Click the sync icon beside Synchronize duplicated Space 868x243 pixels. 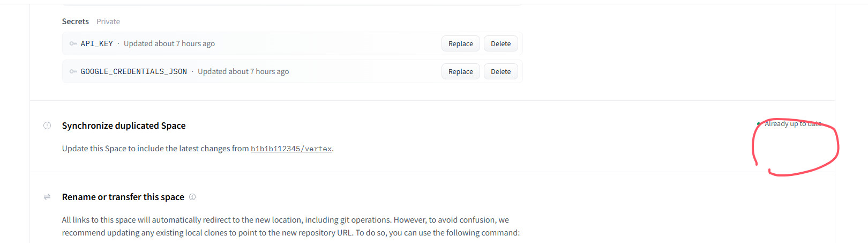(47, 126)
